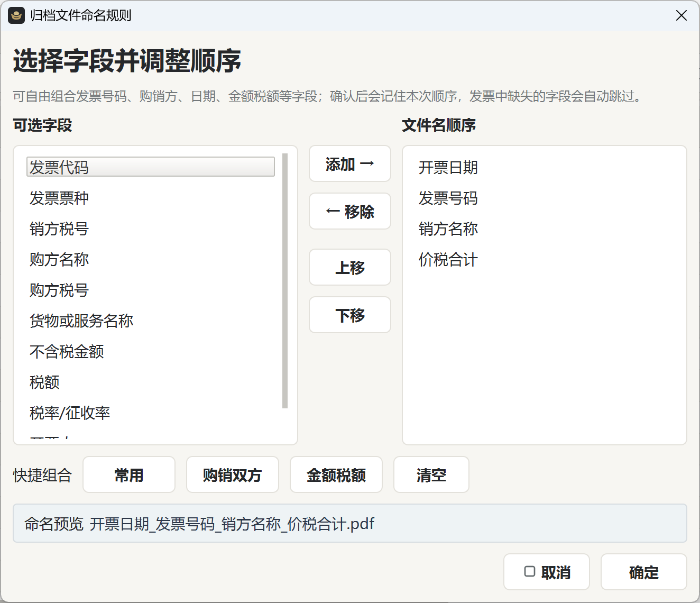Apply the 金额税额 quick combination
700x603 pixels.
point(336,475)
